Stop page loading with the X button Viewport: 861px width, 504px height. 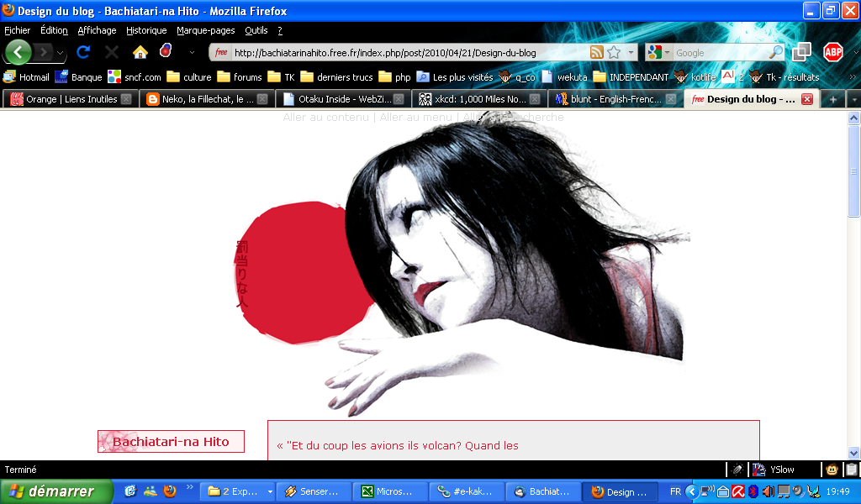(112, 52)
